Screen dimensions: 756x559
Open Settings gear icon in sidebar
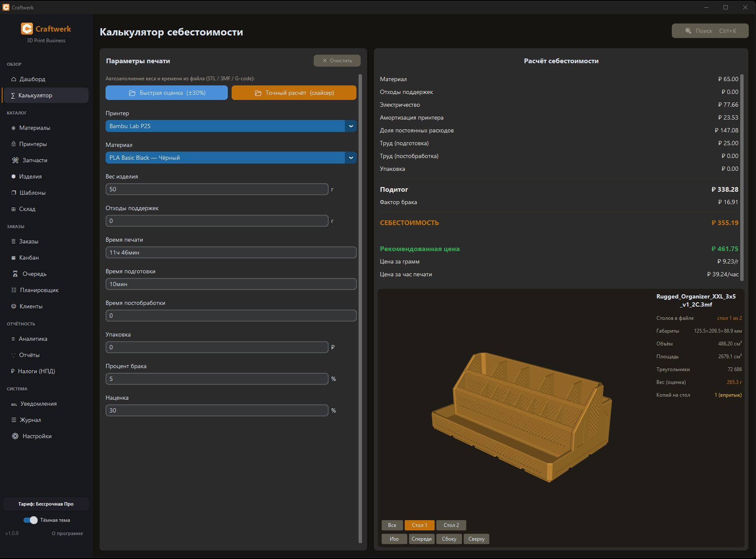15,436
